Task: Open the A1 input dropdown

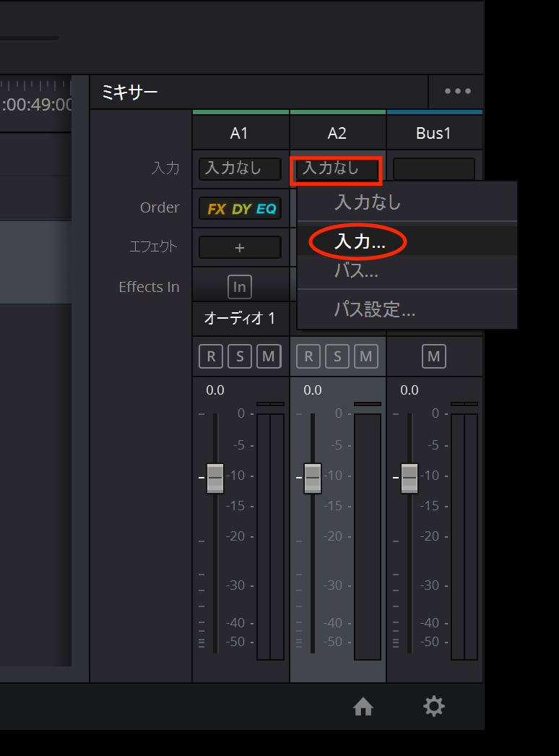Action: (x=240, y=169)
